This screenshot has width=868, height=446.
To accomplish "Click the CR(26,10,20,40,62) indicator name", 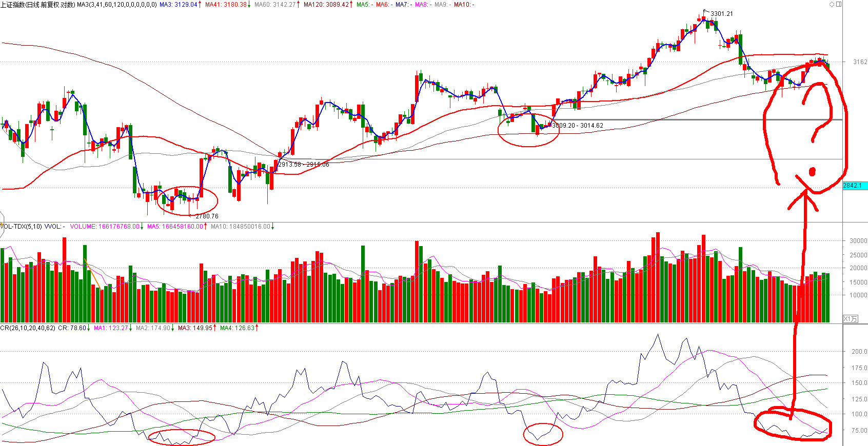I will (x=28, y=328).
